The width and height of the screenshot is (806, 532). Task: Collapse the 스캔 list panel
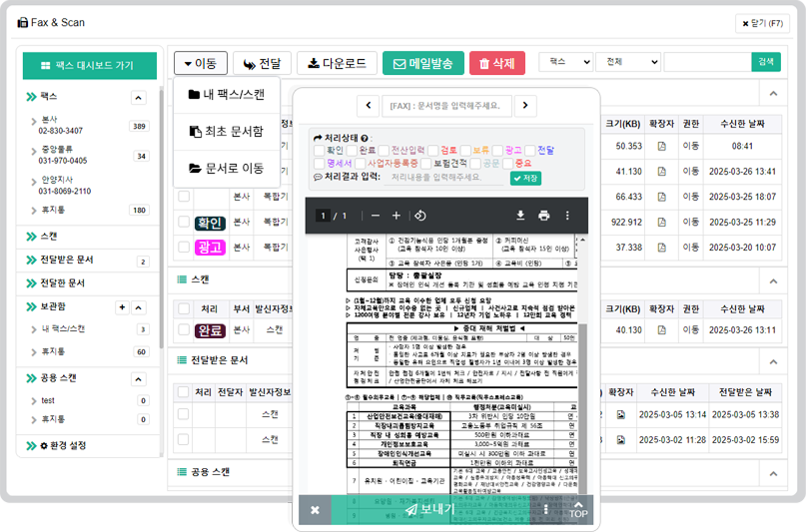pyautogui.click(x=773, y=281)
